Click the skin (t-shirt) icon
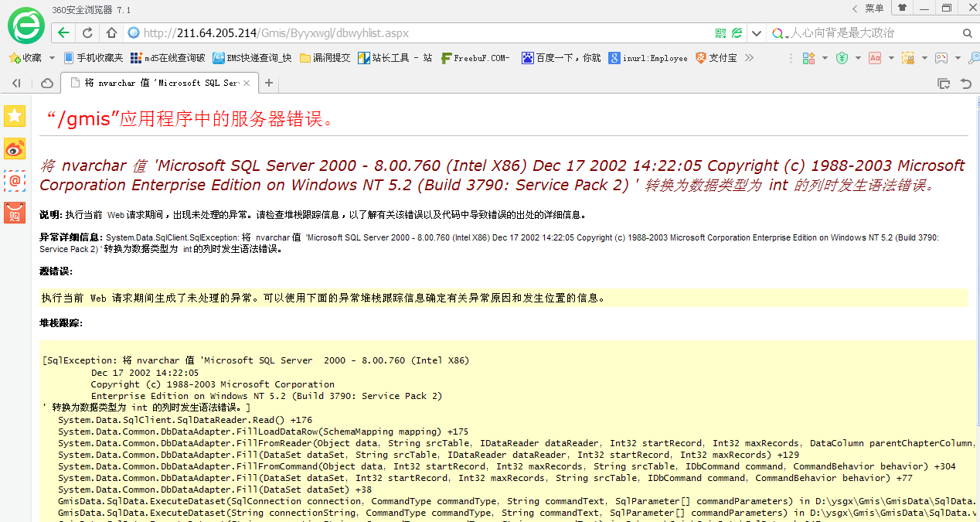The image size is (980, 522). tap(901, 8)
